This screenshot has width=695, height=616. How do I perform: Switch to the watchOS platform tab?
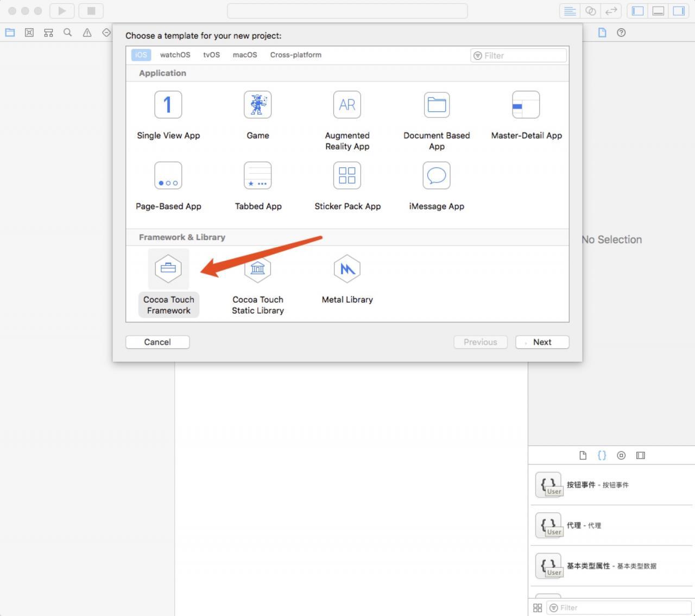[x=175, y=55]
